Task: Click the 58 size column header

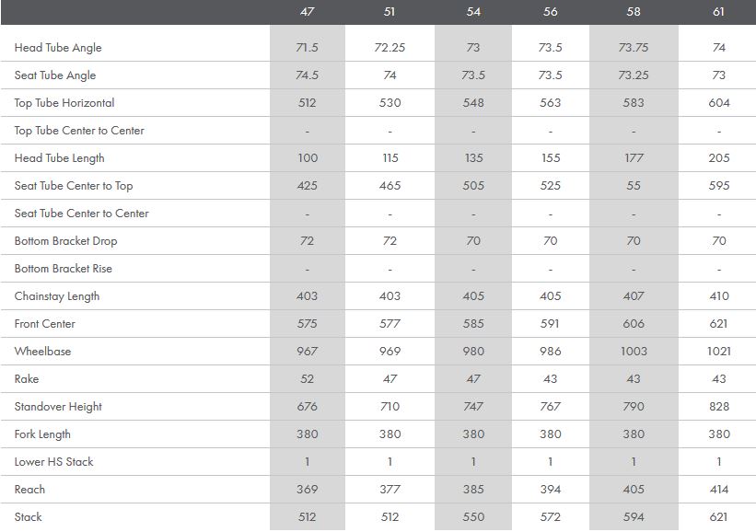Action: click(x=634, y=12)
